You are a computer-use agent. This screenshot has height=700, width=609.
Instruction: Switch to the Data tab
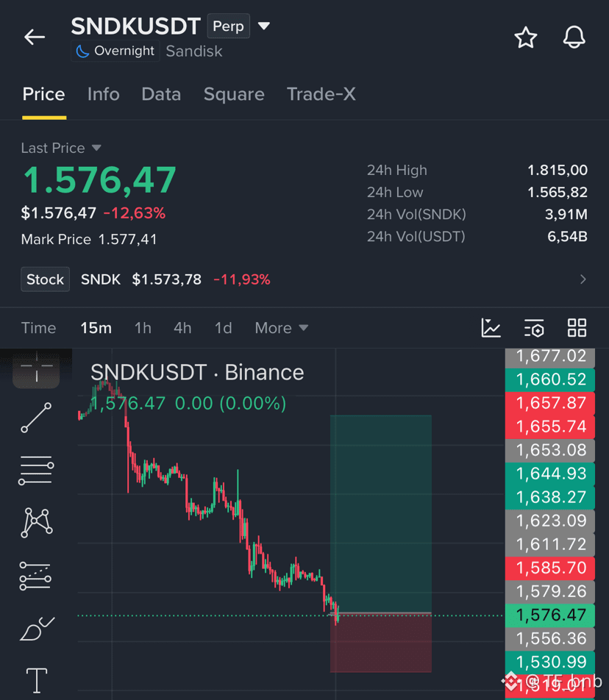pyautogui.click(x=161, y=94)
